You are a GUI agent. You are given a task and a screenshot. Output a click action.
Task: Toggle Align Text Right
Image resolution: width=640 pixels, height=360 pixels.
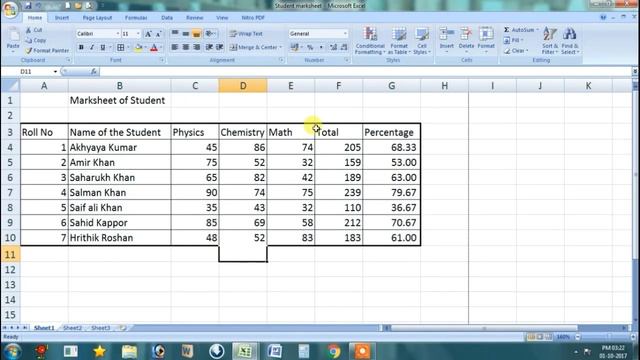(x=196, y=47)
